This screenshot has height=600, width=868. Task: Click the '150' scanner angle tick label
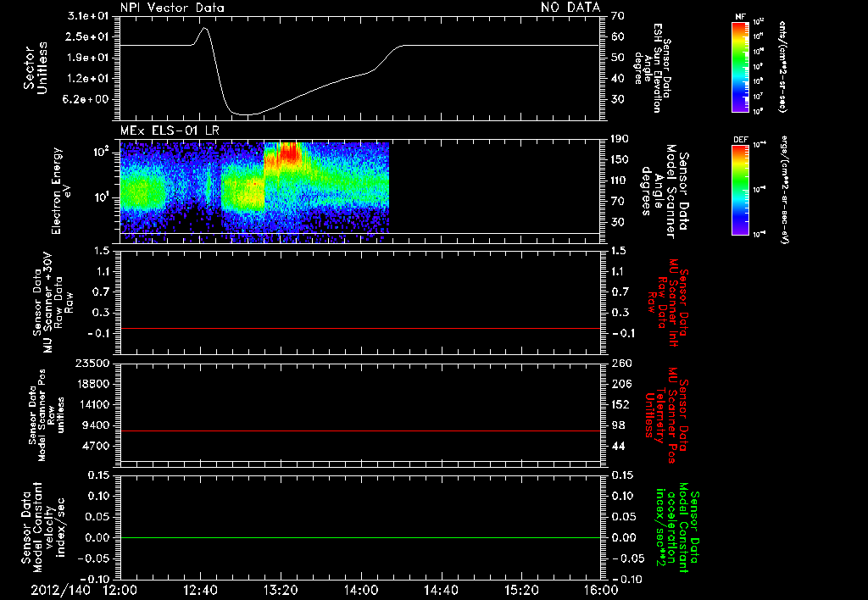620,159
